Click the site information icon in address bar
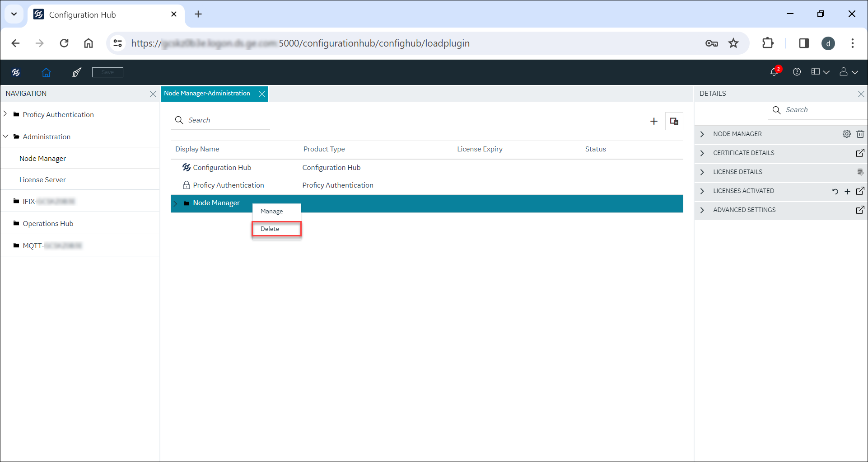The image size is (868, 462). [118, 43]
